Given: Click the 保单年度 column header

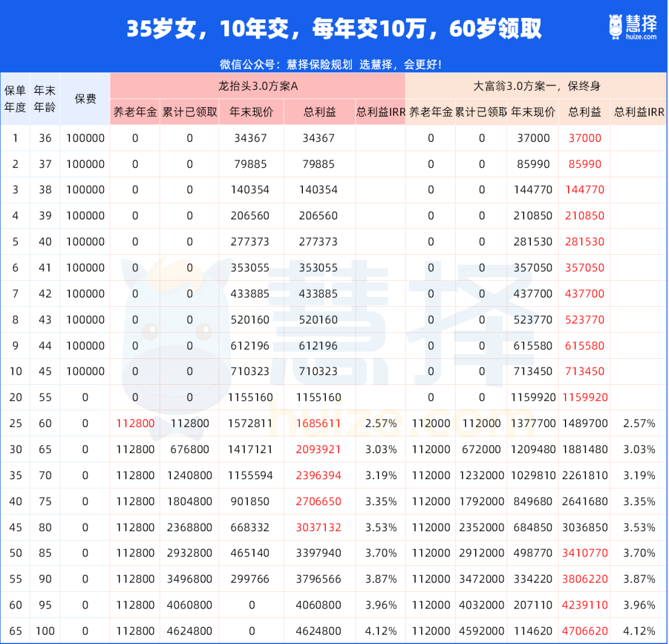Looking at the screenshot, I should [x=15, y=99].
